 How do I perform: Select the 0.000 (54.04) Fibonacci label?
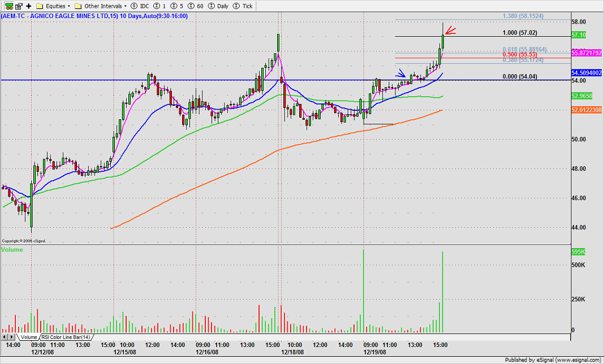pos(520,77)
